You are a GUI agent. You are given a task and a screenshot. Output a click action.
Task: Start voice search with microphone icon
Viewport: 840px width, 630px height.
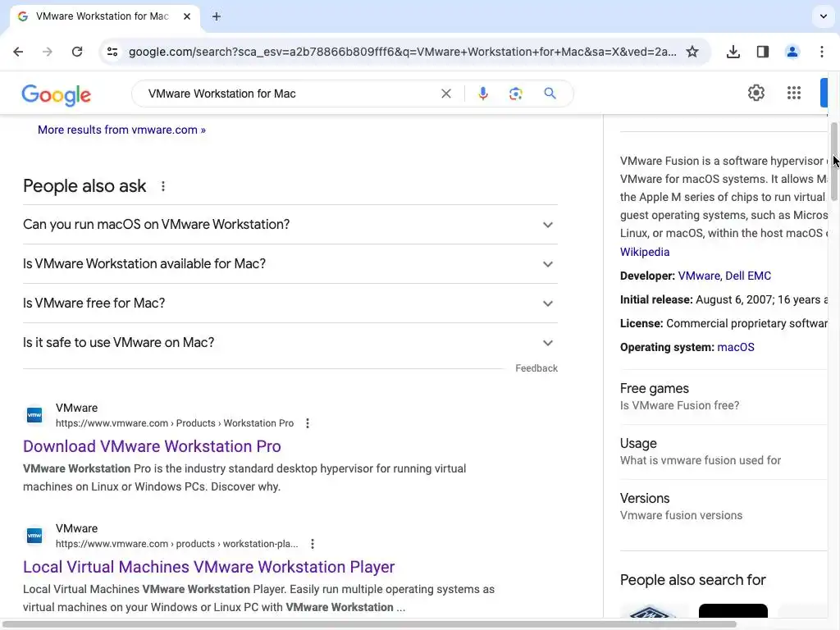[x=482, y=94]
